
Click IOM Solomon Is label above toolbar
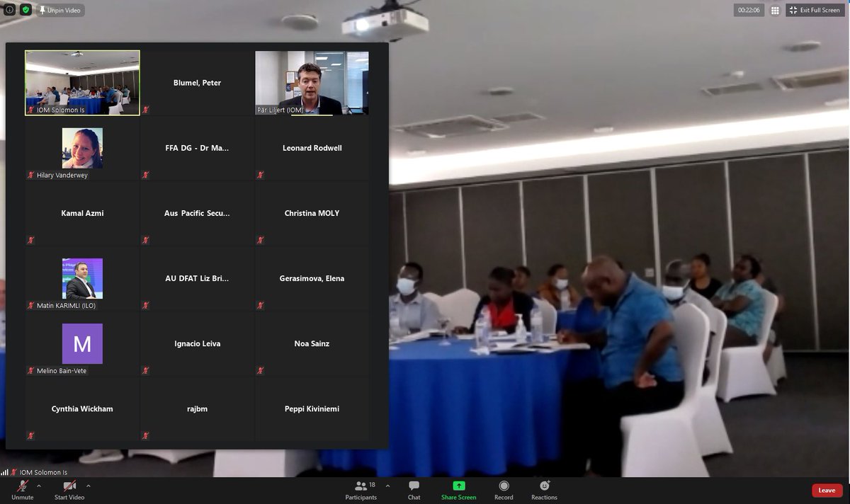coord(43,472)
